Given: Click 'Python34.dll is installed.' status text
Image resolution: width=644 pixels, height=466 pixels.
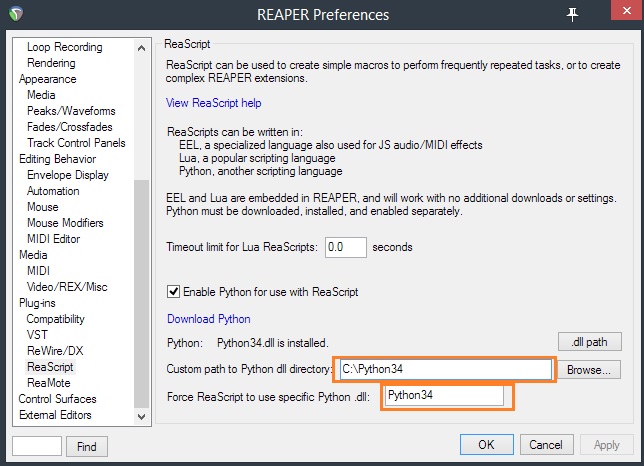Looking at the screenshot, I should [x=273, y=343].
